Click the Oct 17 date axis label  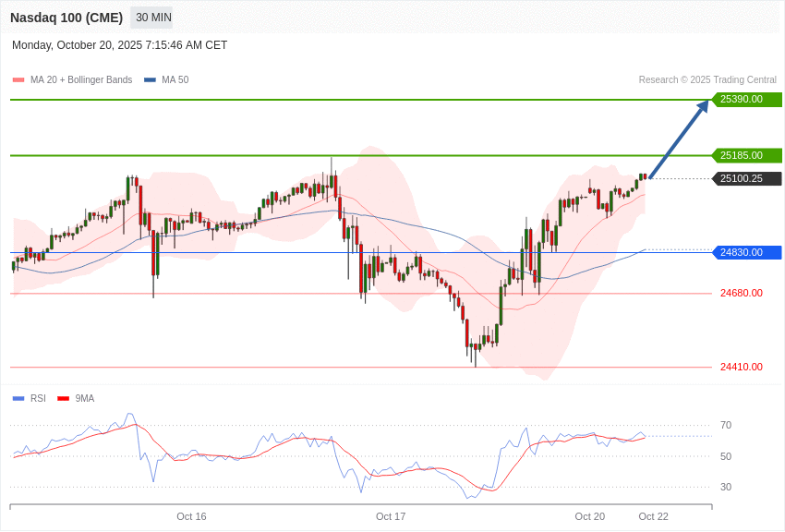(x=391, y=516)
